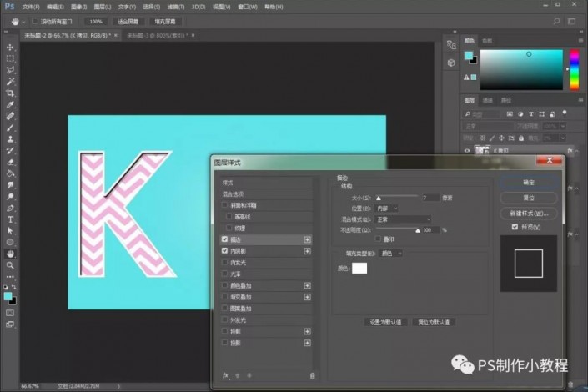Image resolution: width=588 pixels, height=392 pixels.
Task: Toggle the 预览 preview checkbox
Action: (515, 227)
